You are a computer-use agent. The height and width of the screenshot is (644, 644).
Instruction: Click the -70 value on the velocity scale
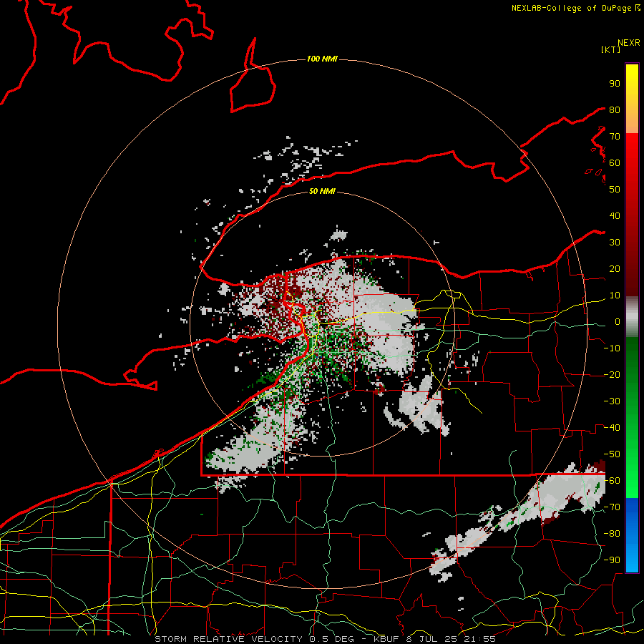point(612,507)
